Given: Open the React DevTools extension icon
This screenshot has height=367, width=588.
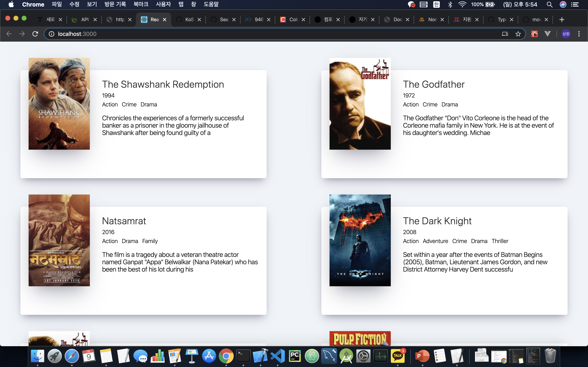Looking at the screenshot, I should [534, 34].
